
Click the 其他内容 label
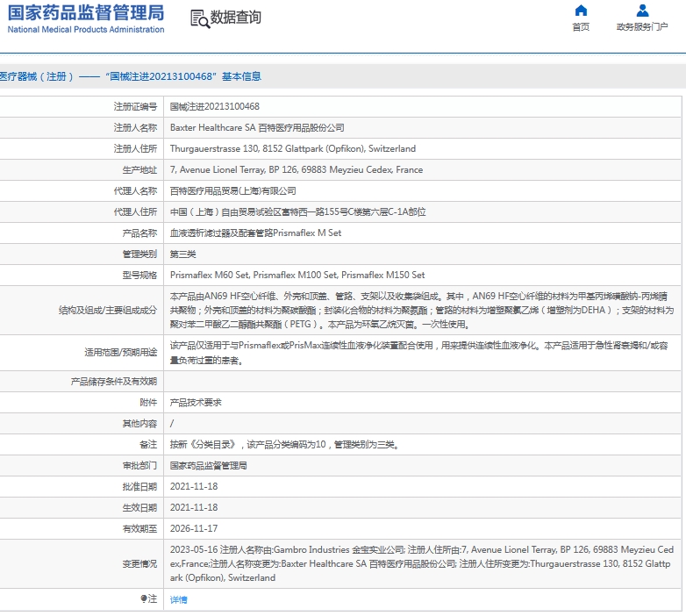coord(139,424)
